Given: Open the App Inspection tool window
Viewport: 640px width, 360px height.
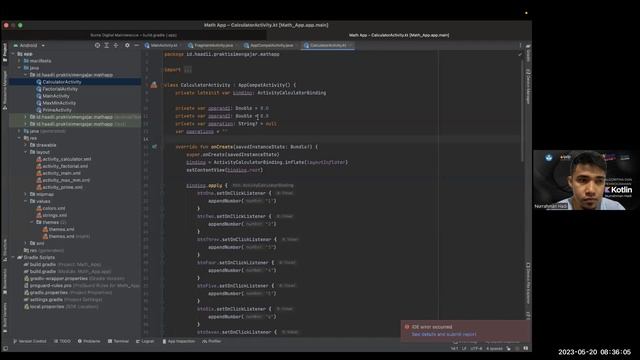Looking at the screenshot, I should coord(178,341).
